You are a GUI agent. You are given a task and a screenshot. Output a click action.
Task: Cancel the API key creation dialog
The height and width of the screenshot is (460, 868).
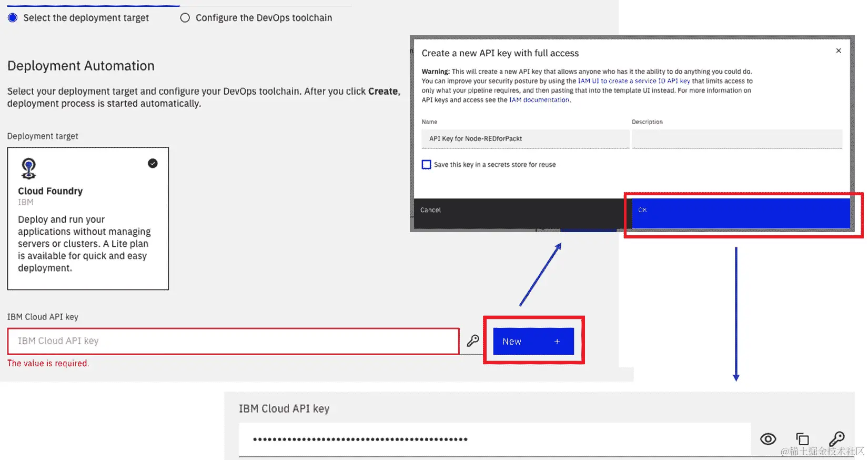click(519, 213)
